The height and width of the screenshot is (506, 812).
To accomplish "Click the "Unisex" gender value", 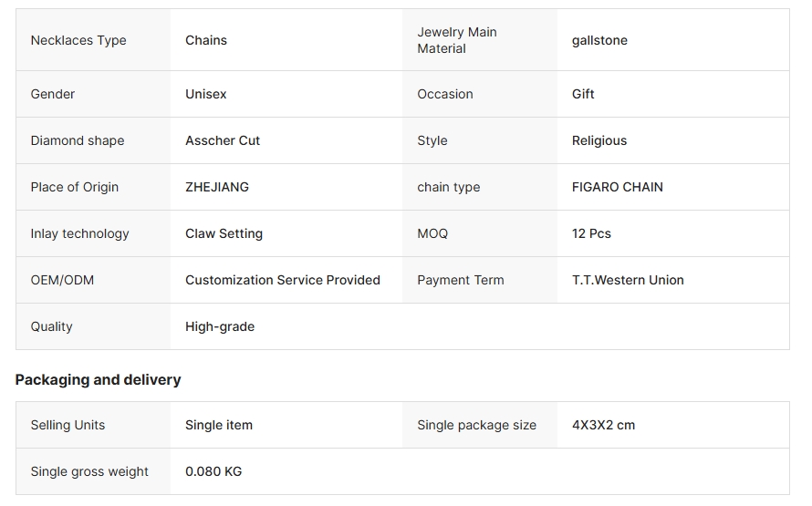I will 206,94.
